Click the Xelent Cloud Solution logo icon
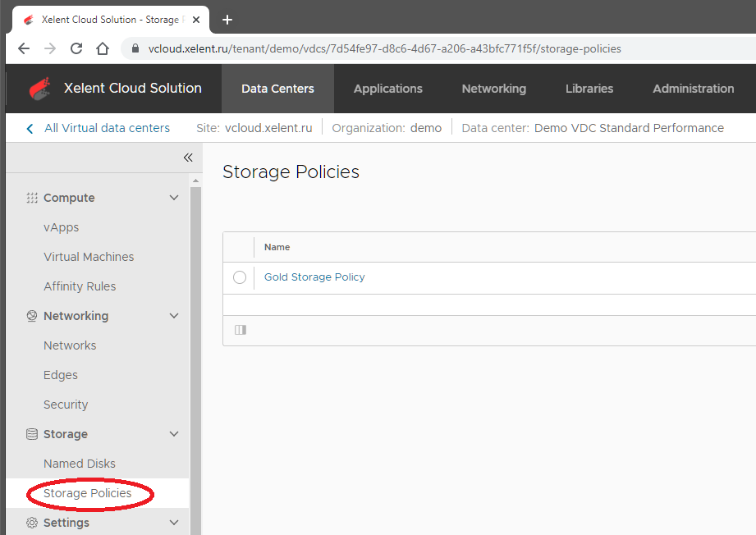 39,89
